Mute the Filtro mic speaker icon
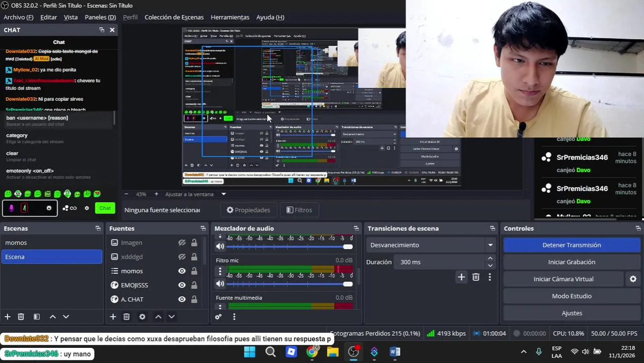This screenshot has width=644, height=363. pos(220,284)
